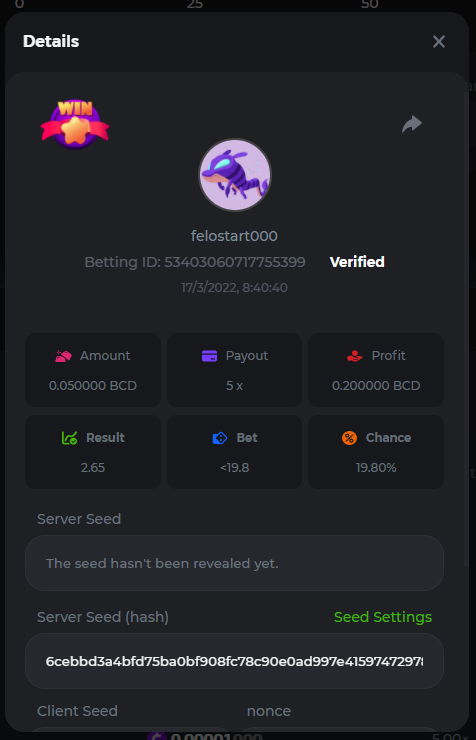This screenshot has height=740, width=476.
Task: Click the Amount 0.050000 BCD card
Action: point(93,370)
